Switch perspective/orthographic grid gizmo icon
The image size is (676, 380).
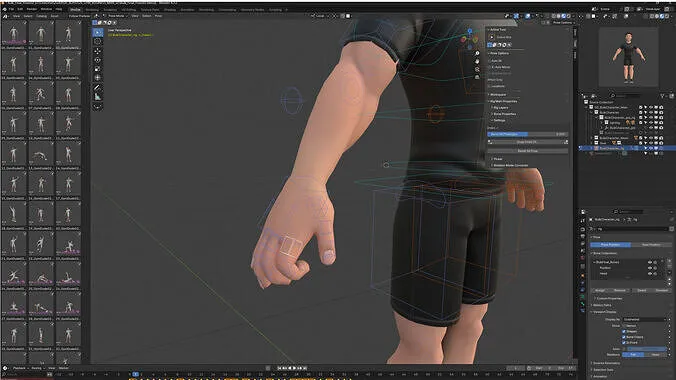(477, 77)
